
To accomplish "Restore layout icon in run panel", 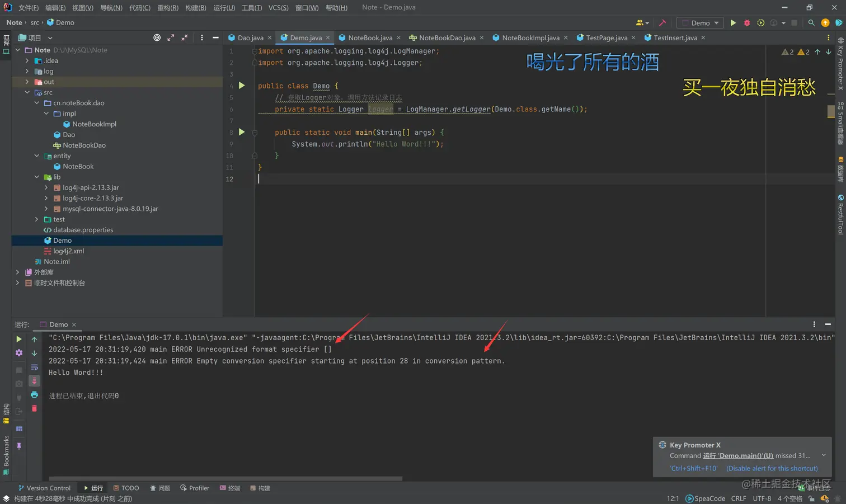I will coord(19,429).
